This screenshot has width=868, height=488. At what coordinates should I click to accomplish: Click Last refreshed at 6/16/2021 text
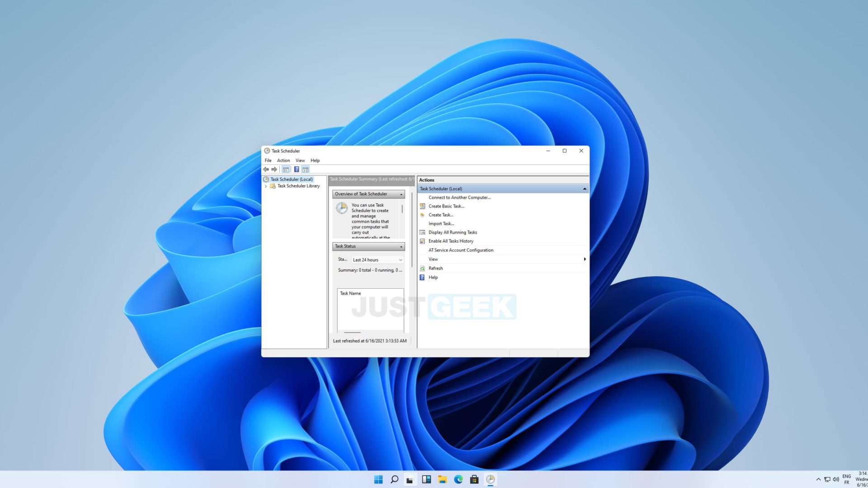[369, 341]
